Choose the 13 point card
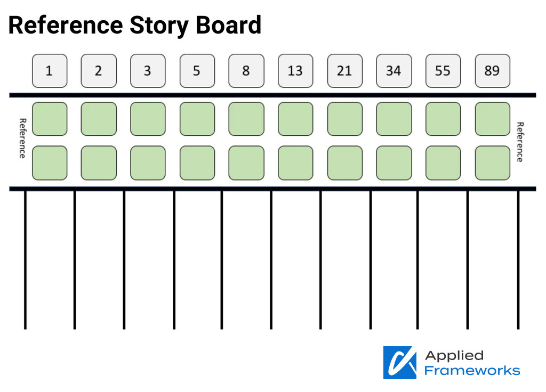The height and width of the screenshot is (392, 546). coord(295,71)
